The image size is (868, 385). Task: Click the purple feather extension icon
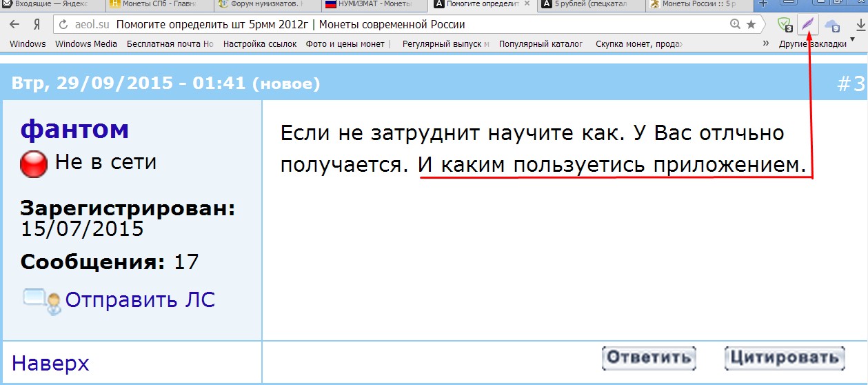pyautogui.click(x=807, y=26)
